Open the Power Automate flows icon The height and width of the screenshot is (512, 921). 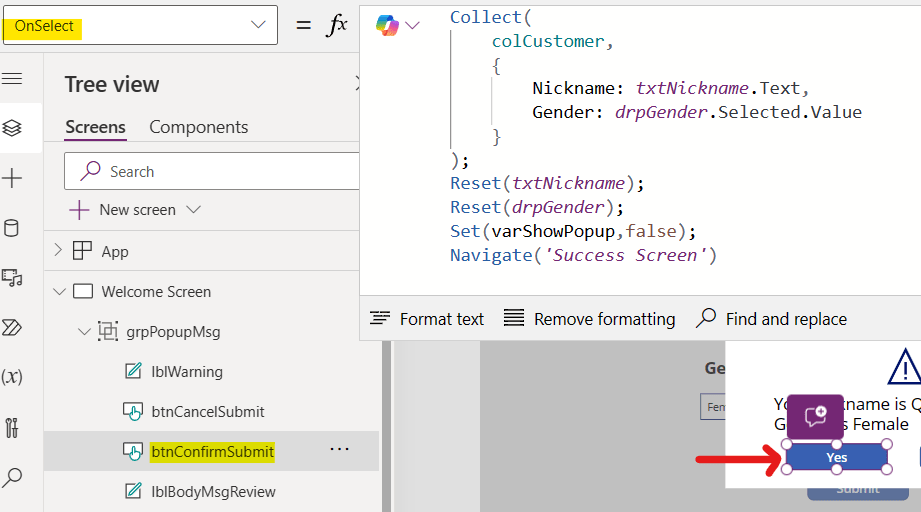[12, 327]
